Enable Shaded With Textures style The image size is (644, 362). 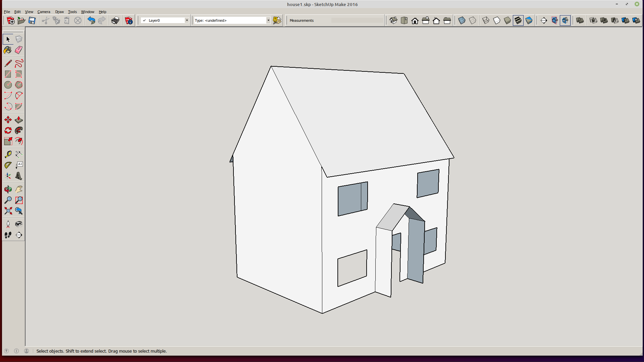pos(518,20)
